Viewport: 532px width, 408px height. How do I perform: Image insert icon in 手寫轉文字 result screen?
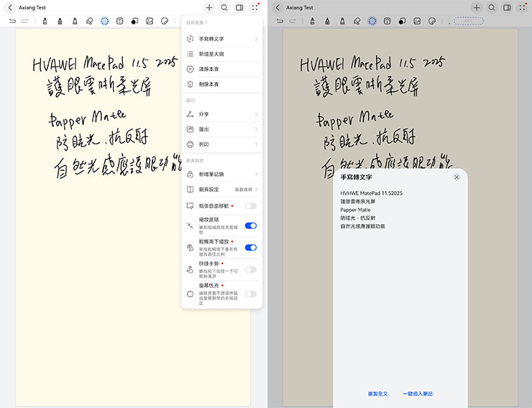417,21
